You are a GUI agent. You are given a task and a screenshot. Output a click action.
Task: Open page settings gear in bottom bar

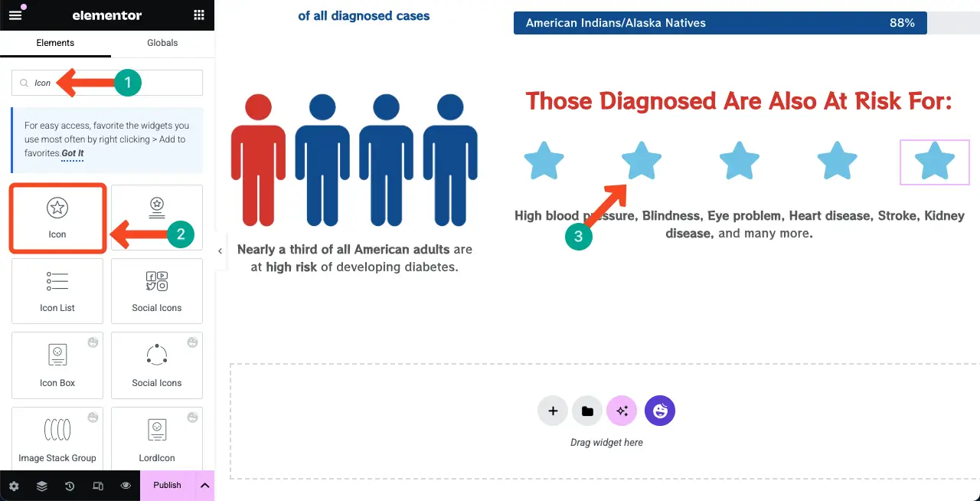(x=14, y=486)
